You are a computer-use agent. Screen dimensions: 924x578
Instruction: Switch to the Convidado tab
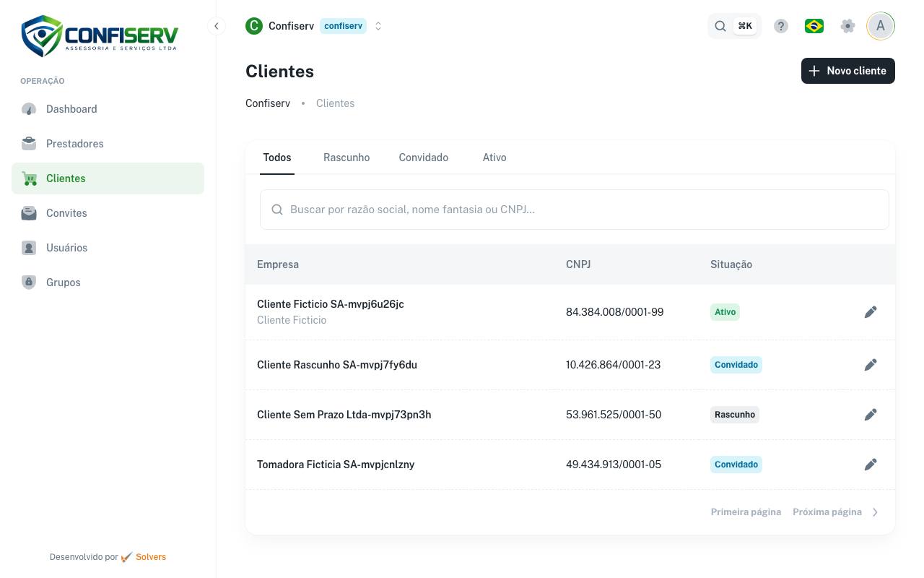(424, 158)
